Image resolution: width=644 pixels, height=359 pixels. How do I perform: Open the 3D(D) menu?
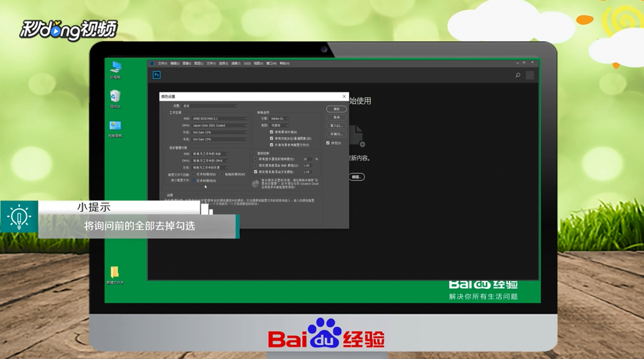coord(247,63)
